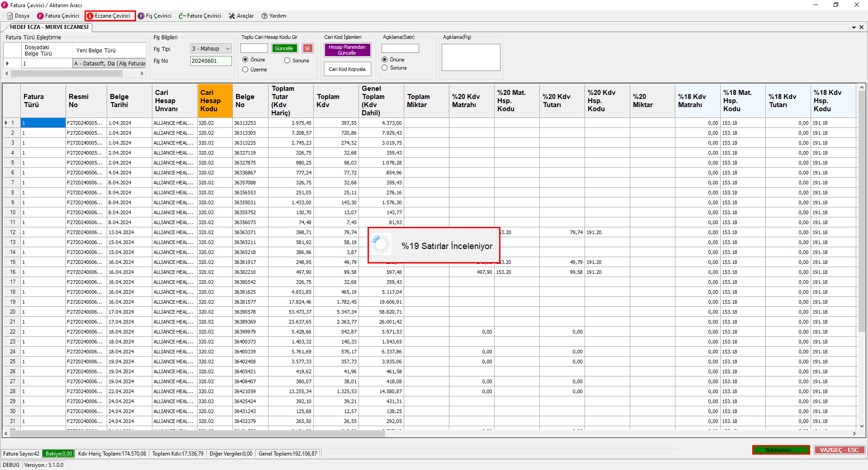Open the Dosya menu

(x=19, y=16)
